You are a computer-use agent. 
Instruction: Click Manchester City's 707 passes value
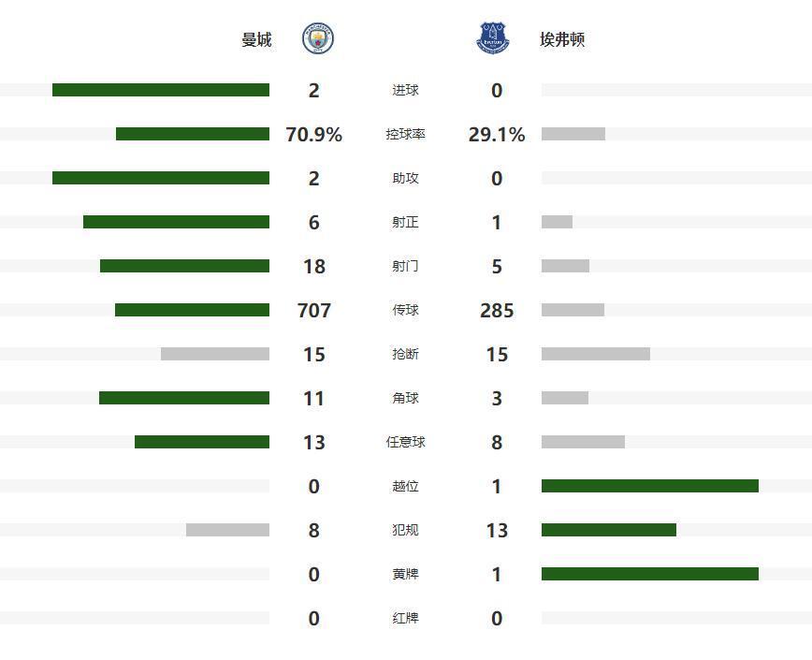click(313, 310)
